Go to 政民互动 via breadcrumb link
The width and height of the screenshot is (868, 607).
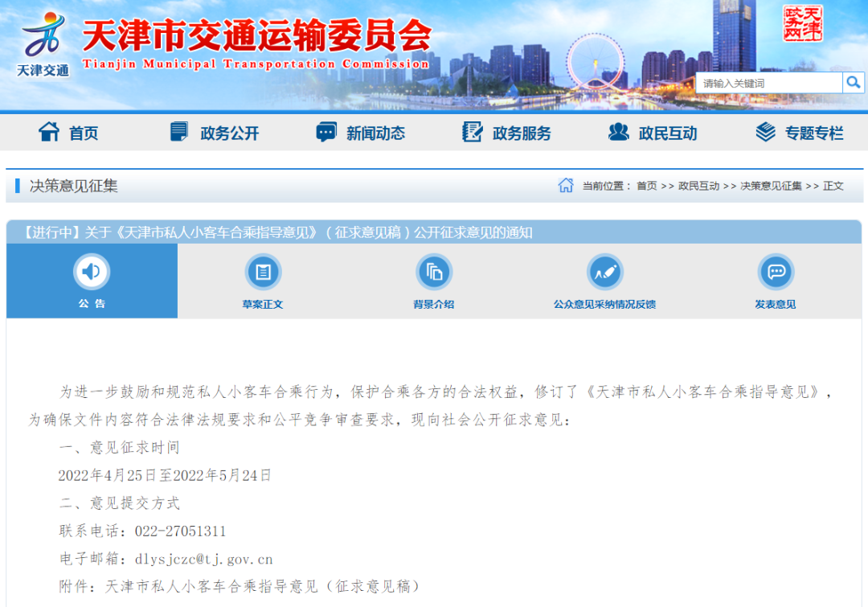(x=698, y=186)
